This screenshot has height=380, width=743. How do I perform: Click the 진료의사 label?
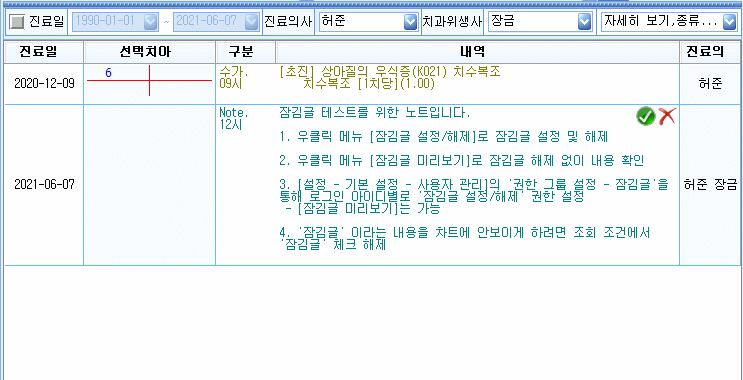(x=288, y=22)
